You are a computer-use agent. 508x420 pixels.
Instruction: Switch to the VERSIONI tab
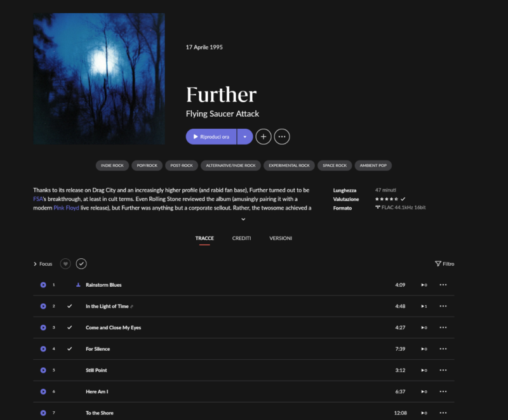(x=281, y=238)
